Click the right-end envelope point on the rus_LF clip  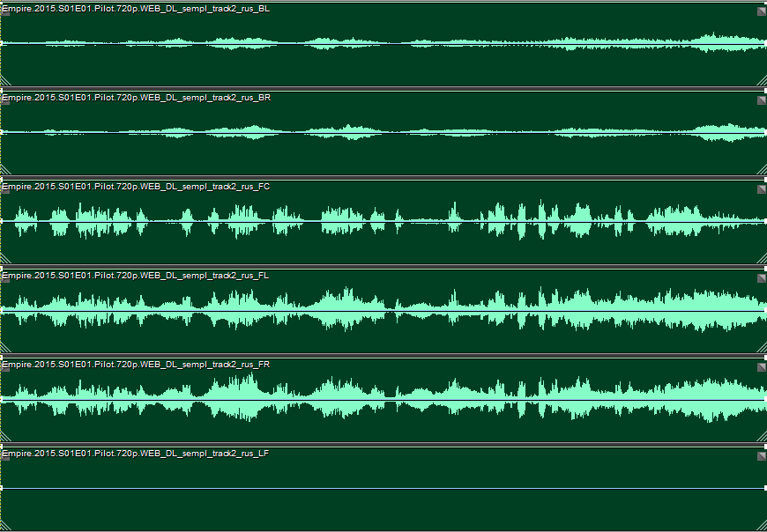point(764,488)
